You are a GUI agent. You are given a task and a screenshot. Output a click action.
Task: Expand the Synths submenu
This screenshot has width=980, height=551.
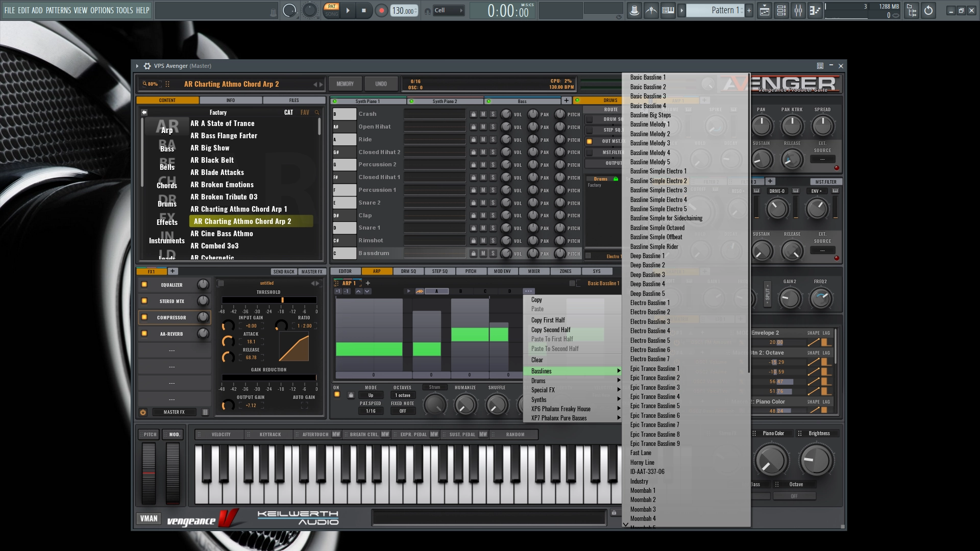click(572, 399)
